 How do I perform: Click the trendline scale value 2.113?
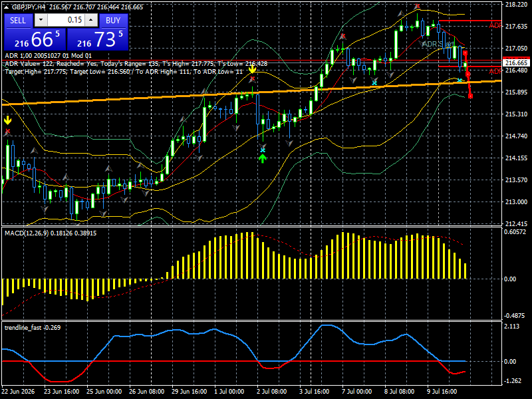pos(512,327)
